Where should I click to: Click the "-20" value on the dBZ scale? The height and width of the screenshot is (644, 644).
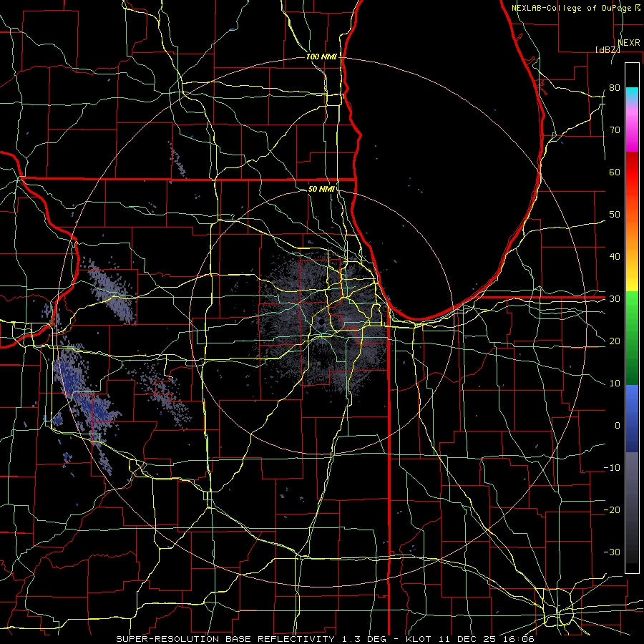click(x=612, y=510)
